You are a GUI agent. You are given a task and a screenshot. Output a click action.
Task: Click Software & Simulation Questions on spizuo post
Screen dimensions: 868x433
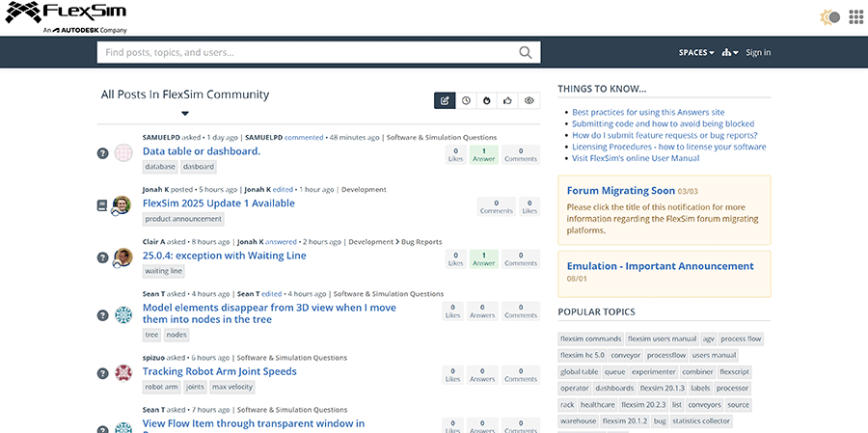(x=291, y=358)
